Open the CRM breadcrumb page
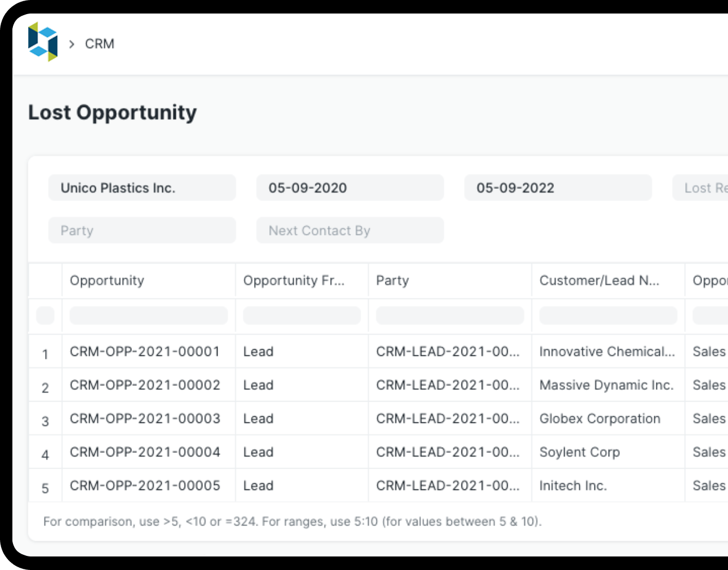This screenshot has height=570, width=728. point(99,43)
